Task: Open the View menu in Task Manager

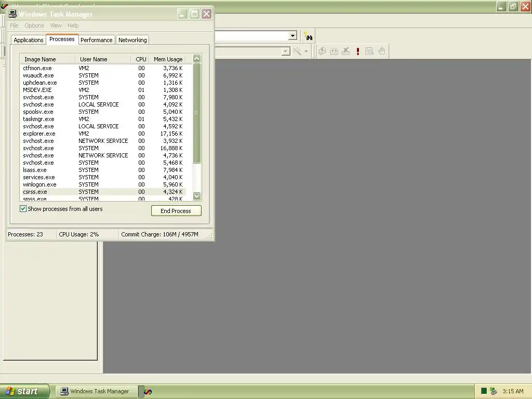Action: click(x=56, y=25)
